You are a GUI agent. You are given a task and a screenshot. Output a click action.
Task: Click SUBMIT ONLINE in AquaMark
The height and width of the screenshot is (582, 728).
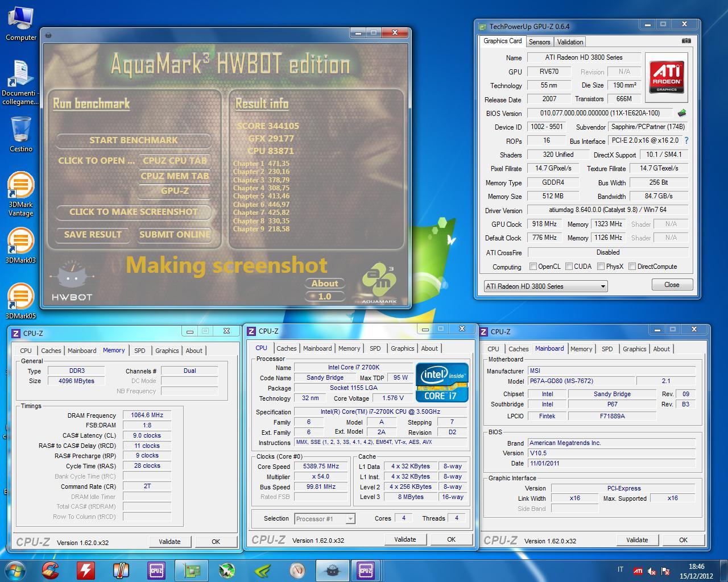[175, 234]
